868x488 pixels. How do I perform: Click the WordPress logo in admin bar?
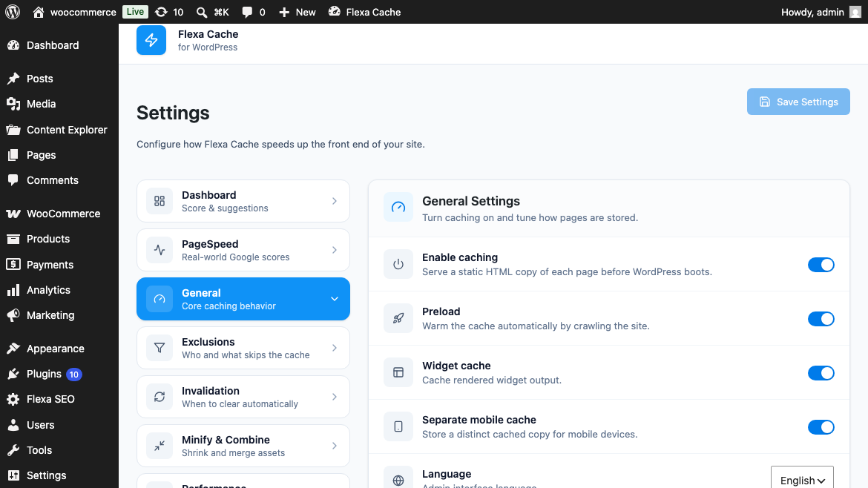pyautogui.click(x=13, y=12)
